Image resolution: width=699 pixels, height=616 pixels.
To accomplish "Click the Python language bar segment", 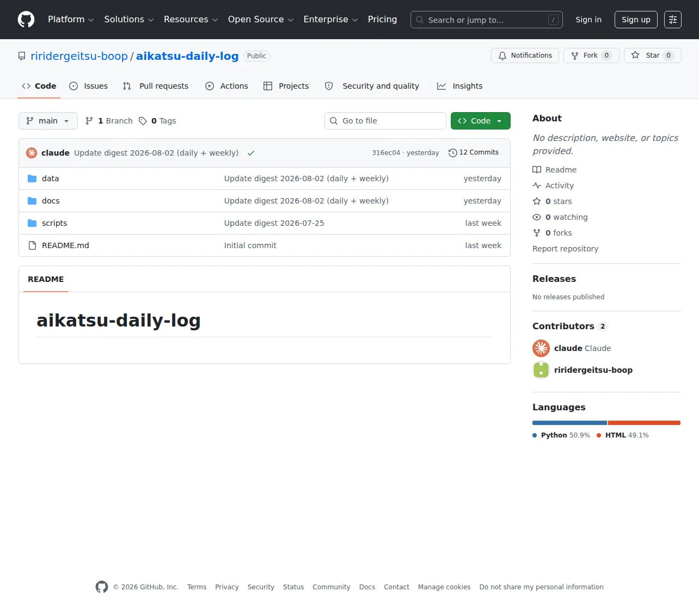I will pos(569,423).
